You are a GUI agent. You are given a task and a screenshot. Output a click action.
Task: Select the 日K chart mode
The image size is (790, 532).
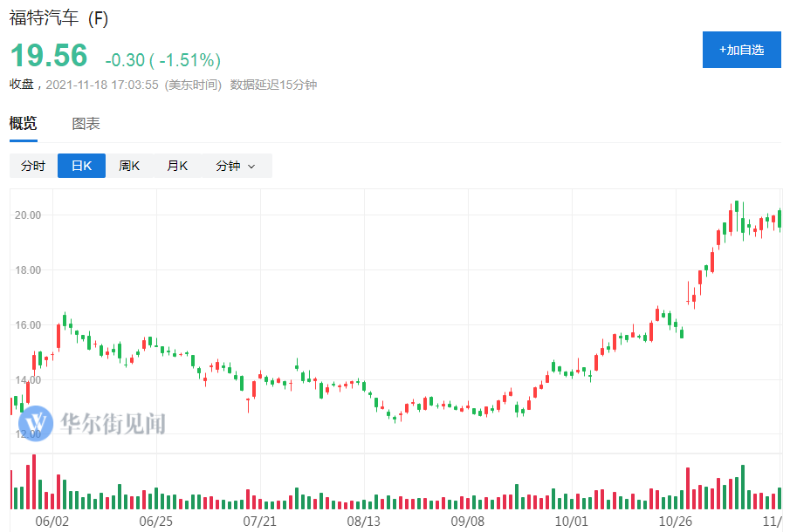[82, 166]
